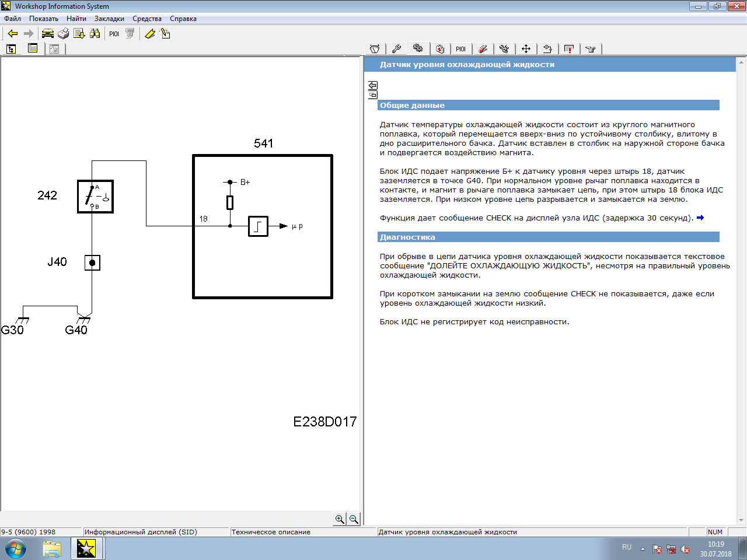Switch to the tree structure view tab

tap(11, 49)
